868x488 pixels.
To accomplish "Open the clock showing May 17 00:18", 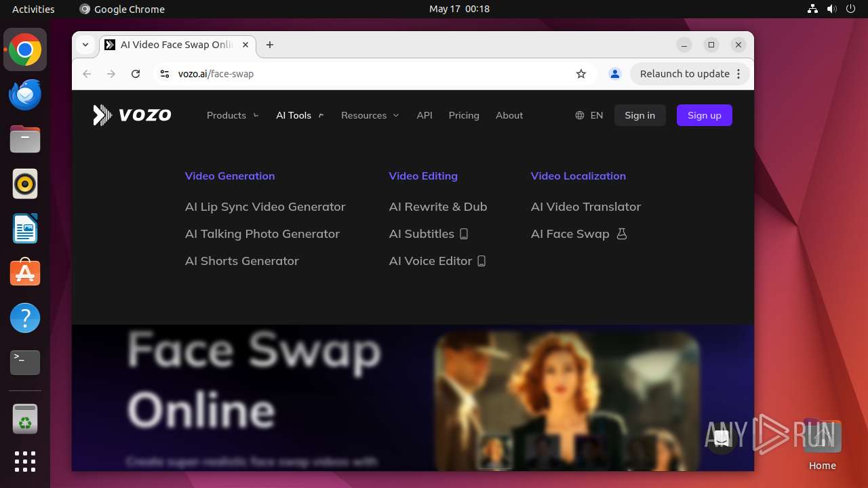I will click(x=459, y=9).
